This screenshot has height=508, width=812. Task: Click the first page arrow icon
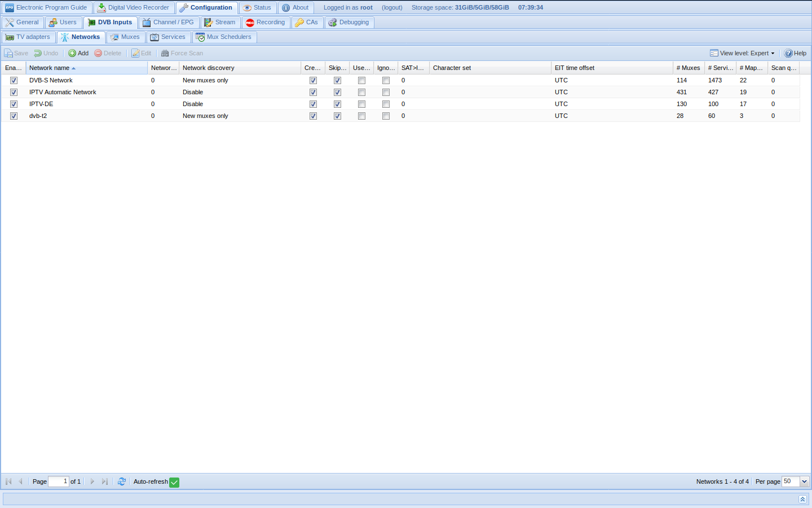pos(8,481)
